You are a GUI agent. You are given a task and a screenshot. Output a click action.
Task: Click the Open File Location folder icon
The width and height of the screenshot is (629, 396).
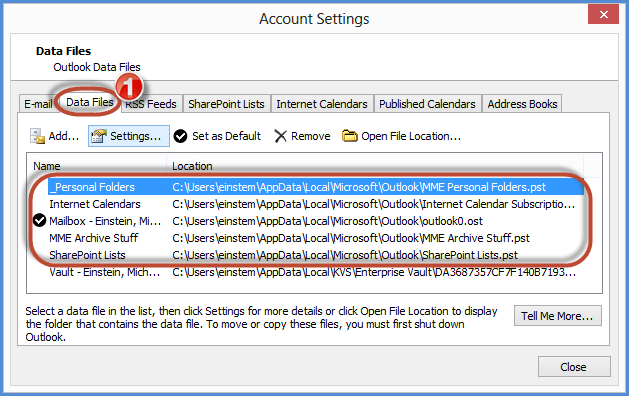pos(349,136)
